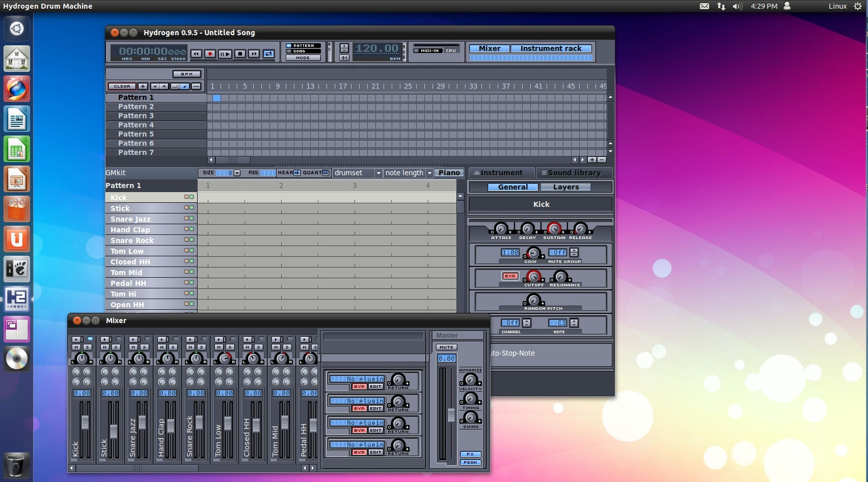Open the Hydrogen icon in the Ubuntu dock
Screen dimensions: 868x482
16,300
